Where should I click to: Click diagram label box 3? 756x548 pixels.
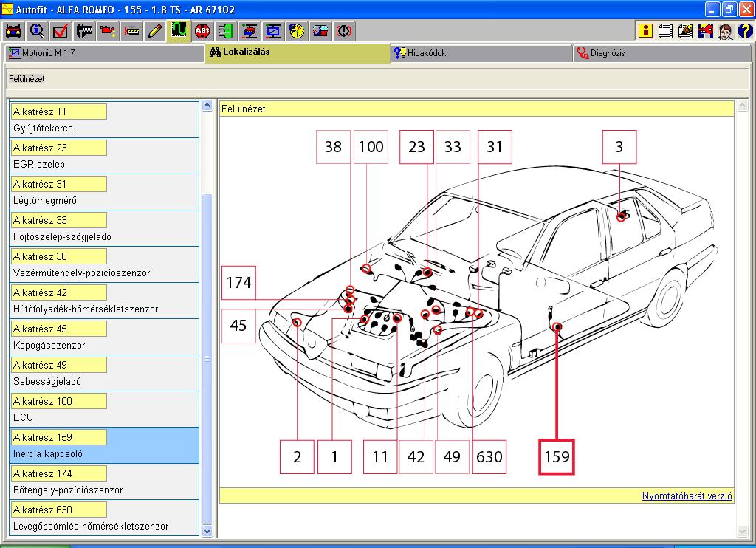coord(619,147)
